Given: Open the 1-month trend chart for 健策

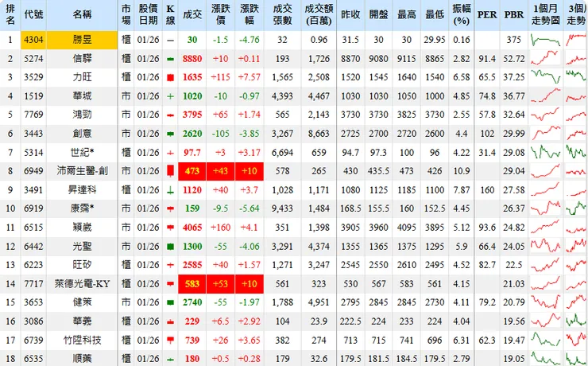Looking at the screenshot, I should pyautogui.click(x=546, y=302).
